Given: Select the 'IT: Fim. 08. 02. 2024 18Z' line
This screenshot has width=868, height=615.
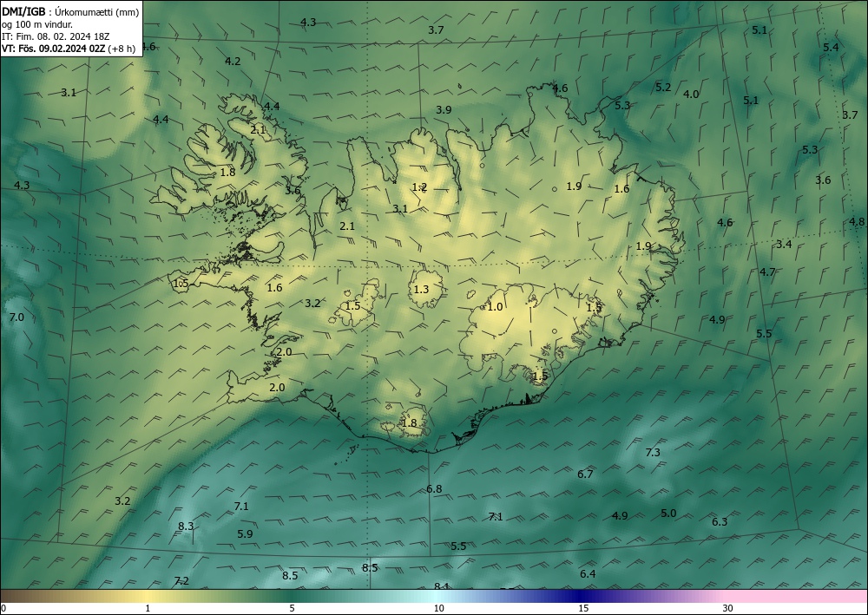Looking at the screenshot, I should [x=56, y=36].
